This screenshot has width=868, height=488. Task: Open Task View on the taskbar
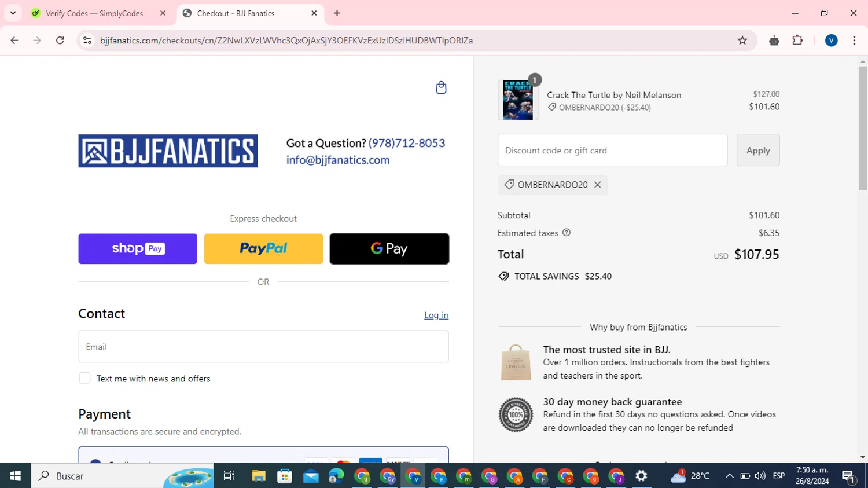tap(229, 476)
